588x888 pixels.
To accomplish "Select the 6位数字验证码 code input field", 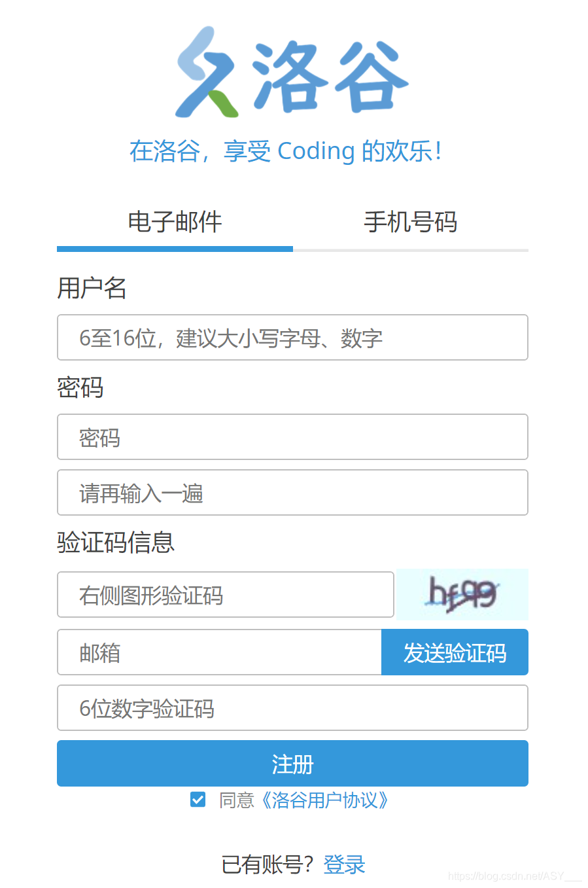I will 292,707.
